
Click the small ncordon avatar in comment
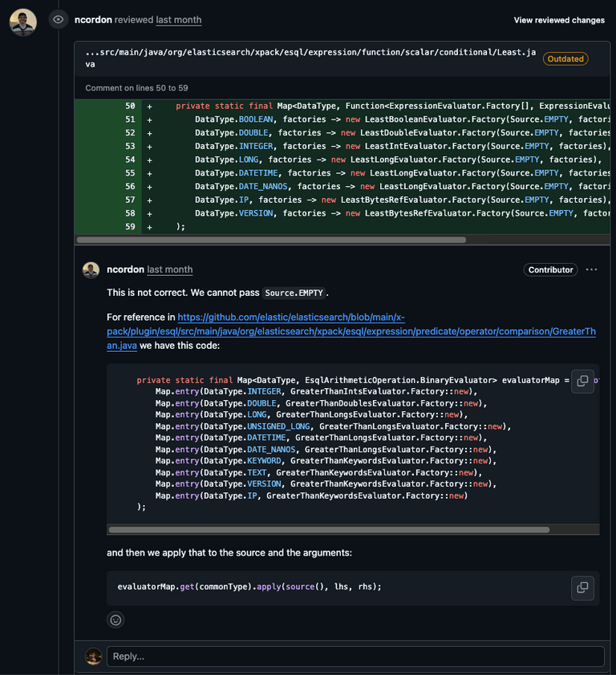tap(91, 269)
